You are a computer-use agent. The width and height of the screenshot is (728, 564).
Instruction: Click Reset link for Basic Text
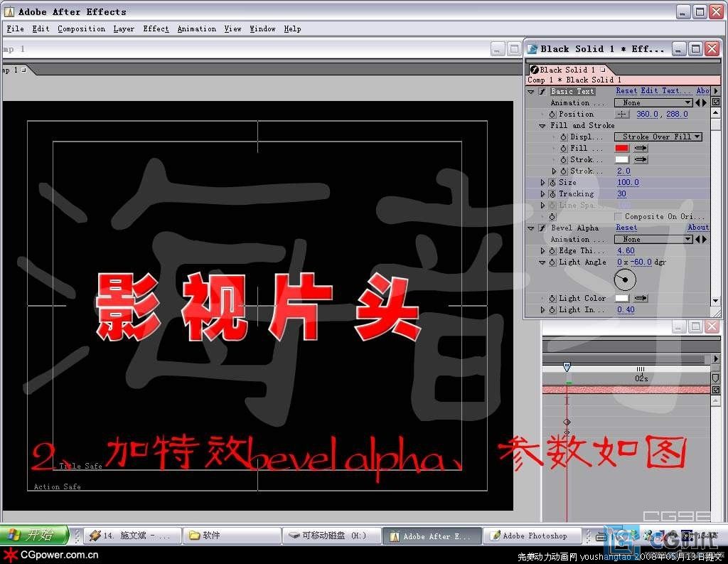coord(626,91)
